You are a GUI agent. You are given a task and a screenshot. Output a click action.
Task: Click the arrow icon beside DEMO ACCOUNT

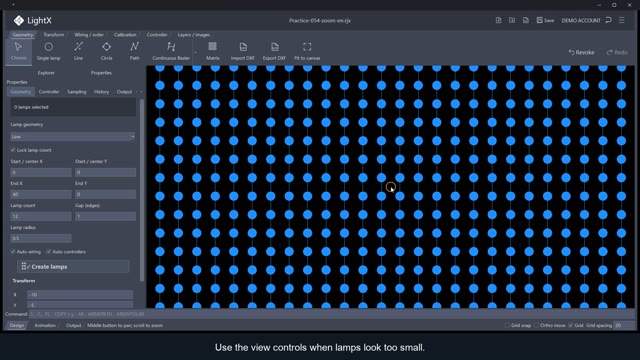(x=609, y=20)
